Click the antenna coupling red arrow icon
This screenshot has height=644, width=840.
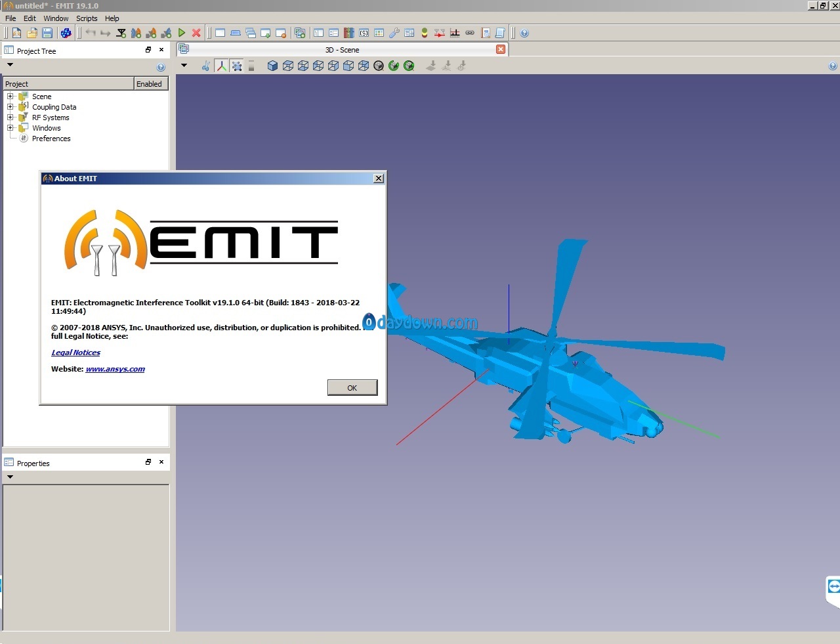tap(440, 33)
